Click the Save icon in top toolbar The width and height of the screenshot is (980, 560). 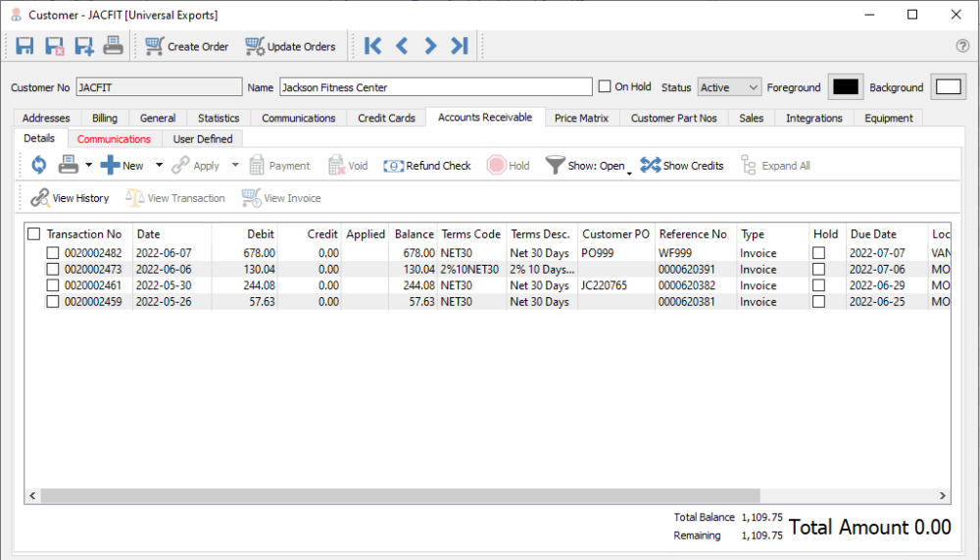coord(25,46)
